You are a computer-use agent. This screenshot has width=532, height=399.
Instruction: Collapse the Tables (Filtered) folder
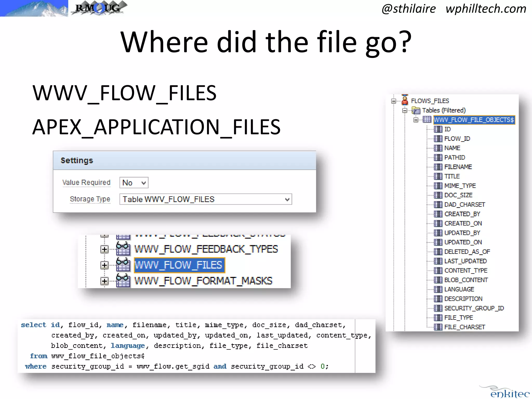click(x=405, y=110)
